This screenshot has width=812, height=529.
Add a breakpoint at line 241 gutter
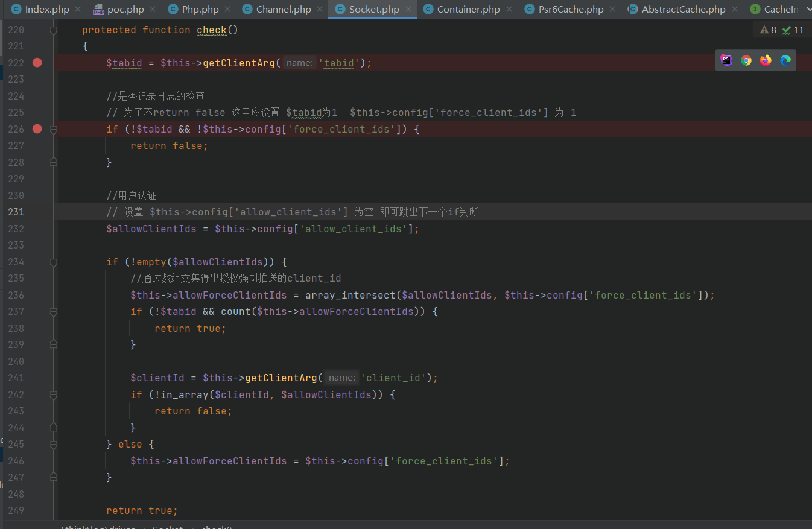[37, 378]
